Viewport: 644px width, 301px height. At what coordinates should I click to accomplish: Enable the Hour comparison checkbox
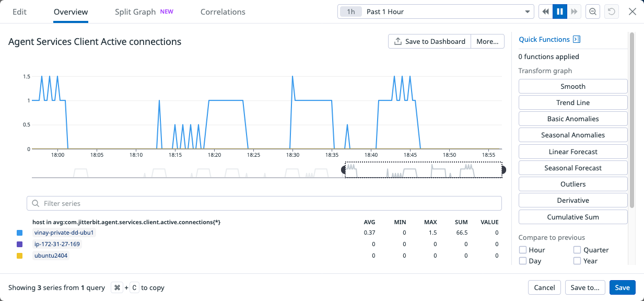pos(522,250)
